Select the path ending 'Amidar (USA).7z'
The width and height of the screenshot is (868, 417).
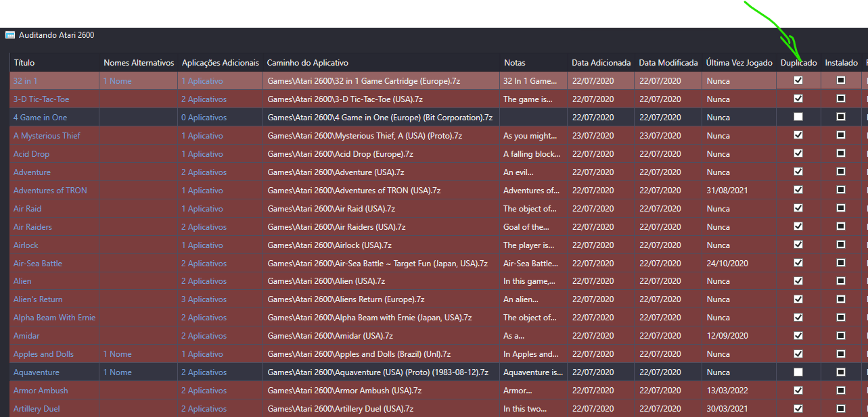331,336
